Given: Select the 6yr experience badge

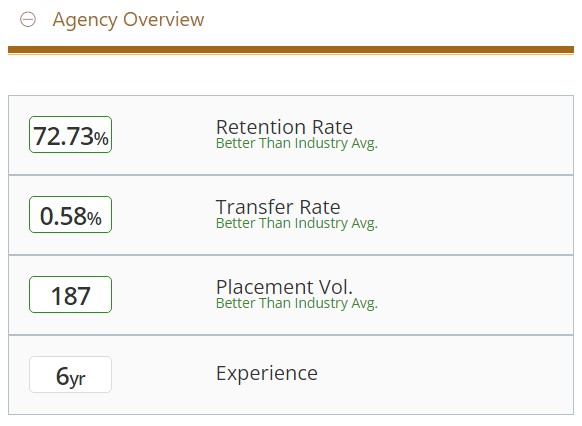Looking at the screenshot, I should 71,374.
